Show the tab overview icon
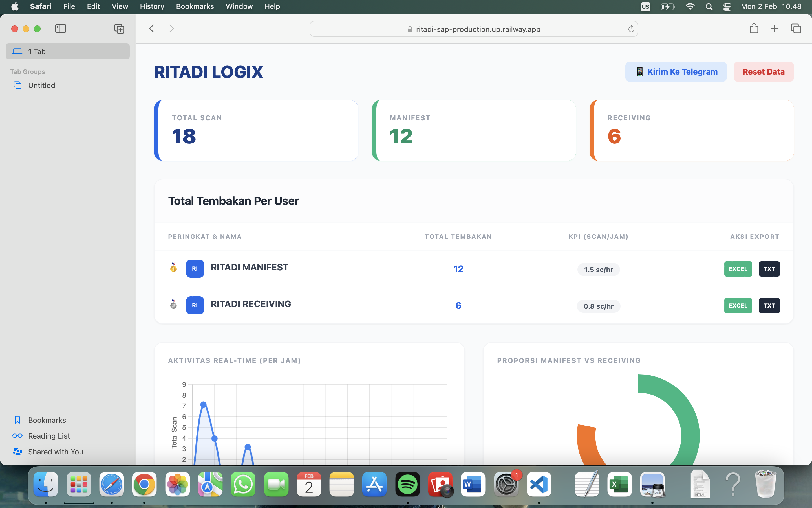Screen dimensions: 812x508 pyautogui.click(x=796, y=29)
